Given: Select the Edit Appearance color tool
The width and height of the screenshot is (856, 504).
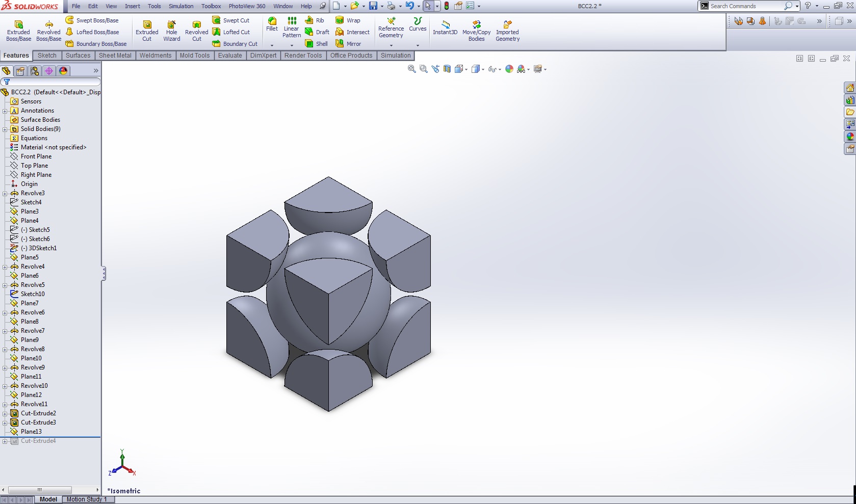Looking at the screenshot, I should pyautogui.click(x=509, y=69).
